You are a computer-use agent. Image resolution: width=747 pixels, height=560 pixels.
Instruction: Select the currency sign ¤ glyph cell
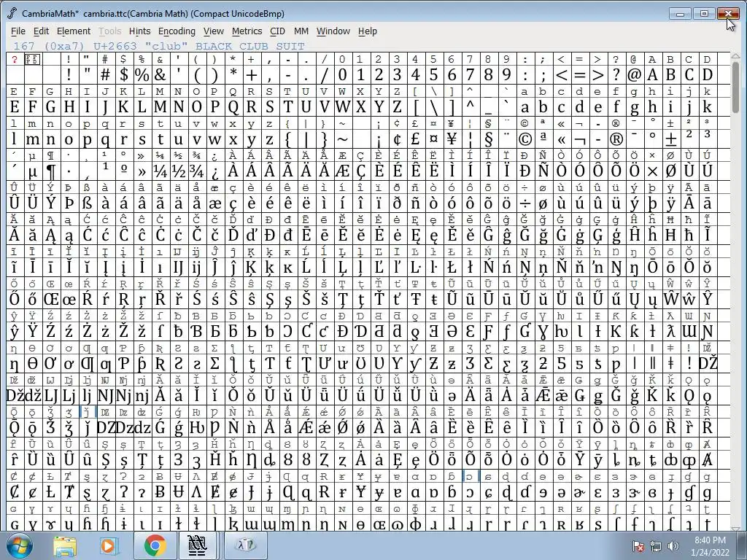click(x=433, y=139)
